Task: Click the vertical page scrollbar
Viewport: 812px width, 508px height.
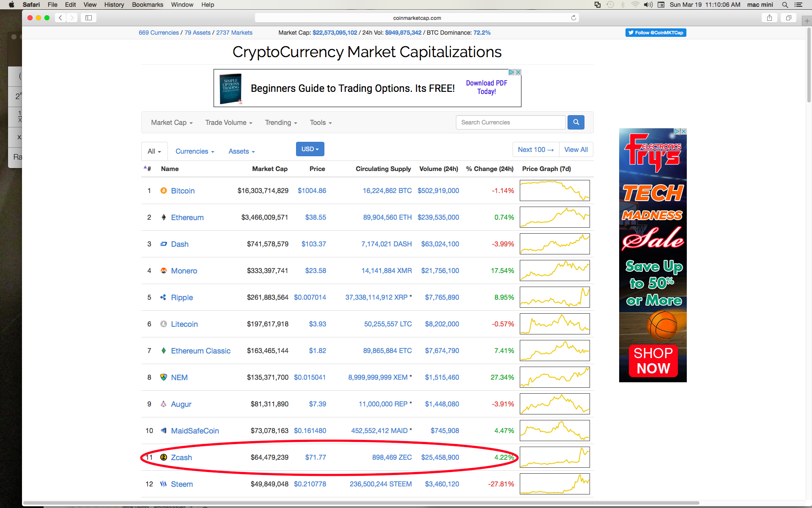Action: pyautogui.click(x=809, y=66)
